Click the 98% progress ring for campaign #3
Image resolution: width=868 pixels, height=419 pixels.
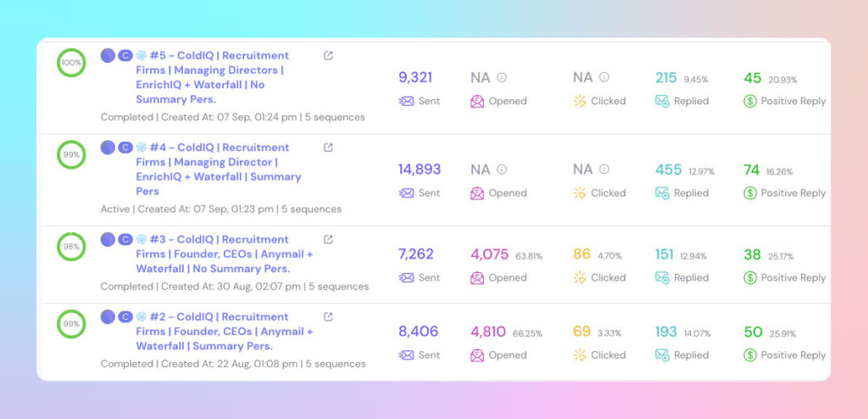[x=71, y=247]
